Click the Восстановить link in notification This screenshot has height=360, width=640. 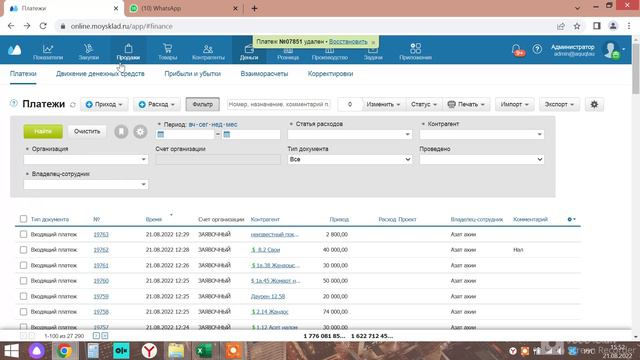tap(348, 42)
